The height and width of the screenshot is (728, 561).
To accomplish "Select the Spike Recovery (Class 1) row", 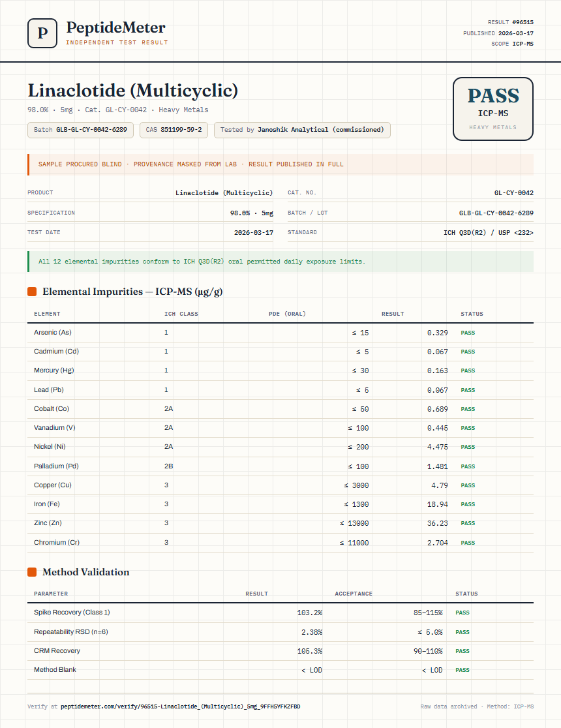I will [280, 613].
